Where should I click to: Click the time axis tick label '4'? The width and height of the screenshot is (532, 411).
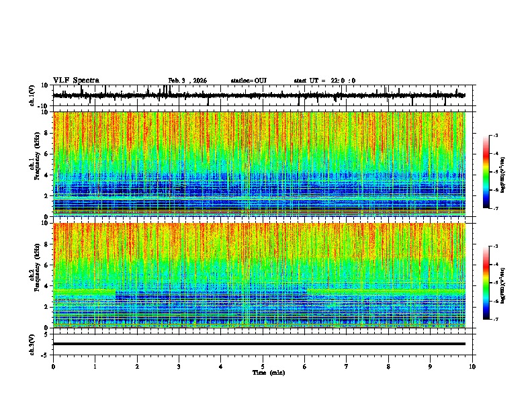tap(221, 367)
